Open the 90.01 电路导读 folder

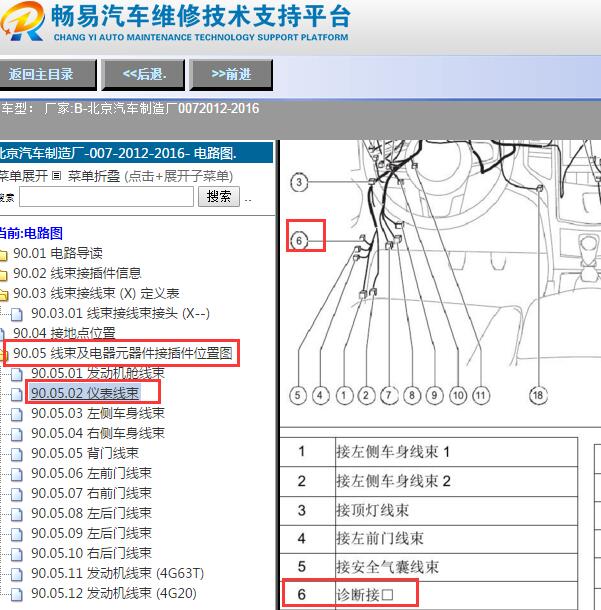(58, 253)
